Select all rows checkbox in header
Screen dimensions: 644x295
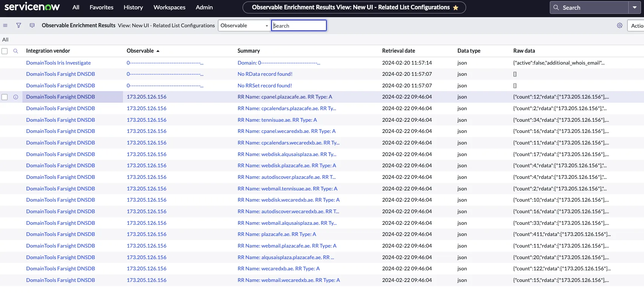[4, 51]
